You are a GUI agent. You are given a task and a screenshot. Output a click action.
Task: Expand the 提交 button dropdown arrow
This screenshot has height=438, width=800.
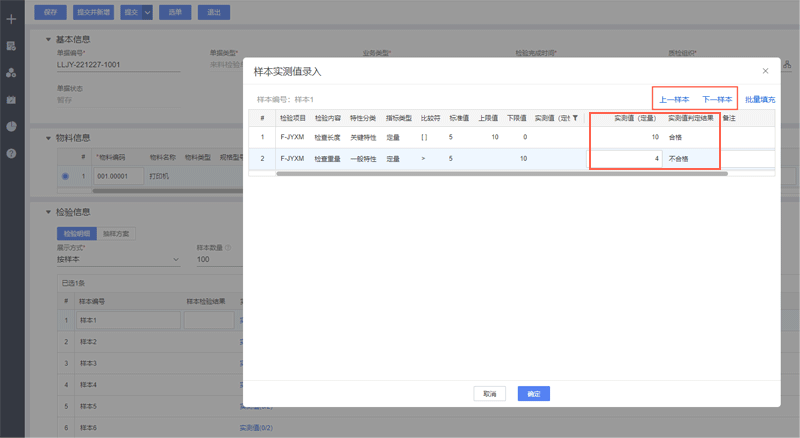[x=148, y=12]
